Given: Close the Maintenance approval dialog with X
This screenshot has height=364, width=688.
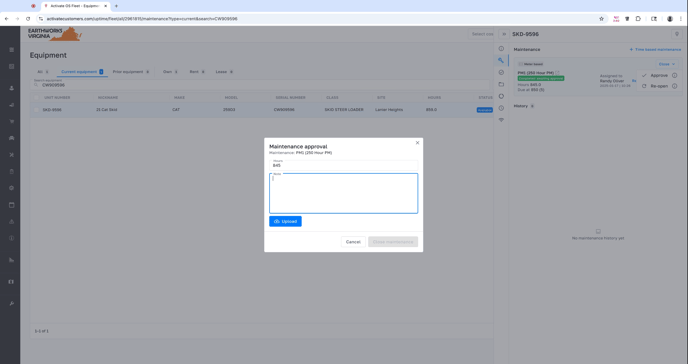Looking at the screenshot, I should 417,143.
